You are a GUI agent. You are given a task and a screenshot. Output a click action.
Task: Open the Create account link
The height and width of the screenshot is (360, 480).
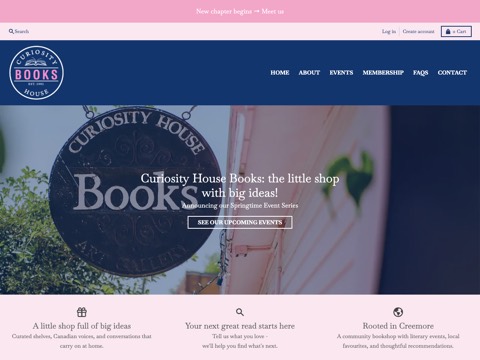418,31
